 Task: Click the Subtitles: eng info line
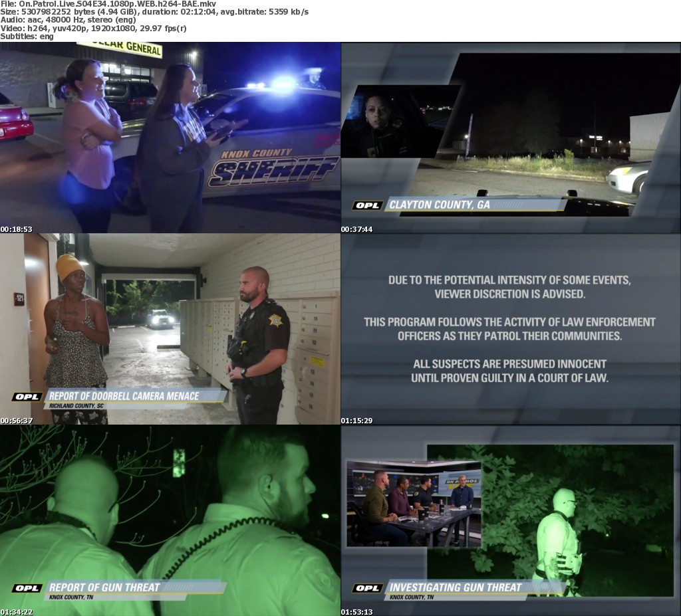point(27,37)
